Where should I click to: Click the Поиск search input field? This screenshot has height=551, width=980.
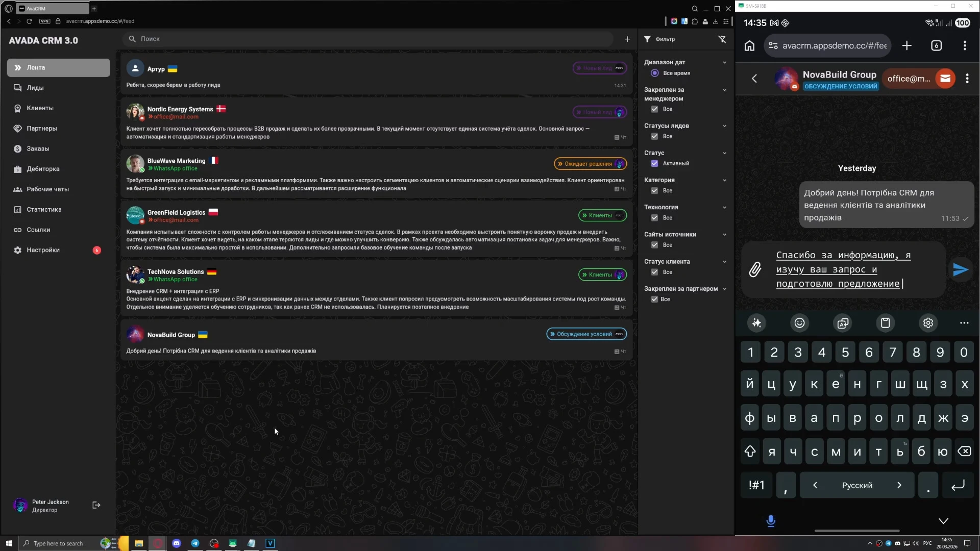pyautogui.click(x=367, y=39)
